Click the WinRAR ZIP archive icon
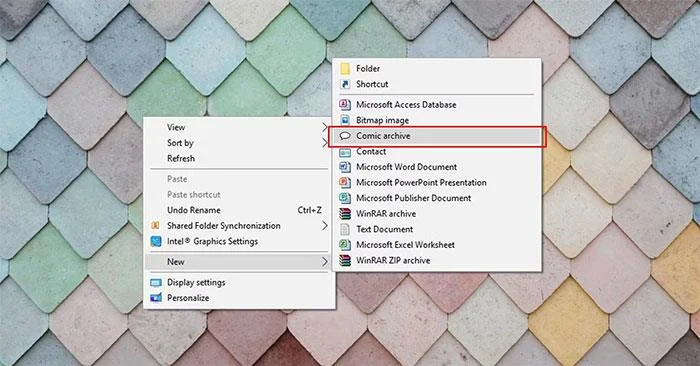The image size is (700, 366). click(345, 260)
